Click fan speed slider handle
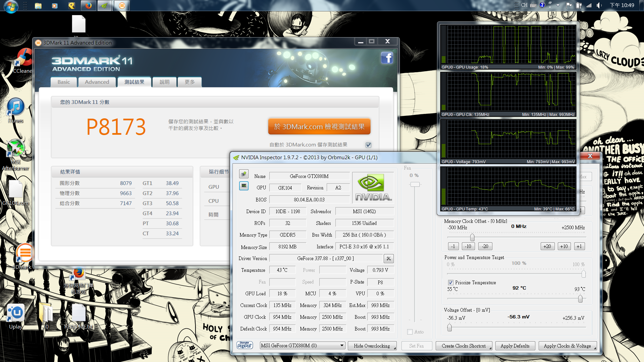644x362 pixels. coord(415,184)
